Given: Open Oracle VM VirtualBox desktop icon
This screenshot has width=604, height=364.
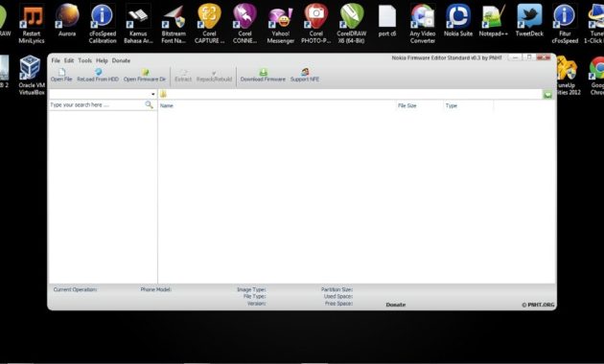Looking at the screenshot, I should [x=32, y=76].
